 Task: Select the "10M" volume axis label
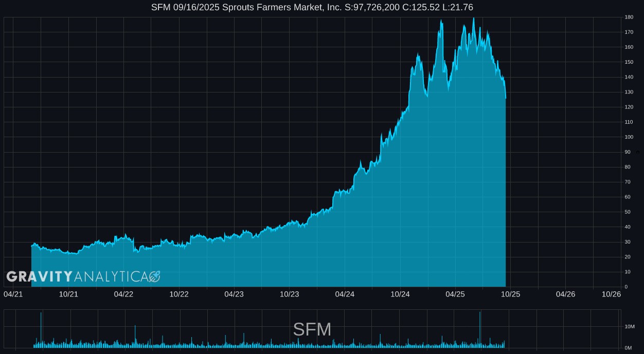(x=630, y=327)
